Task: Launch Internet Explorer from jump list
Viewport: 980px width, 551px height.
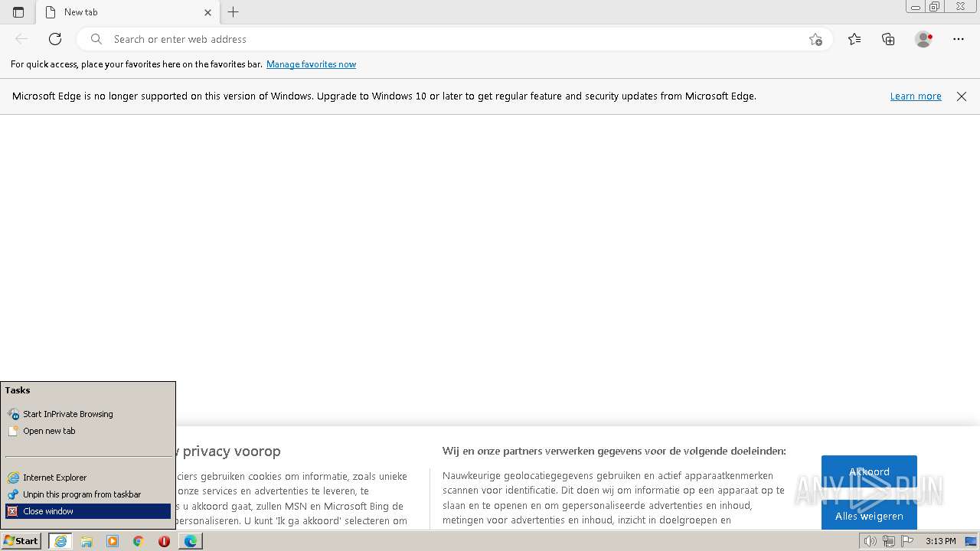Action: [x=88, y=478]
